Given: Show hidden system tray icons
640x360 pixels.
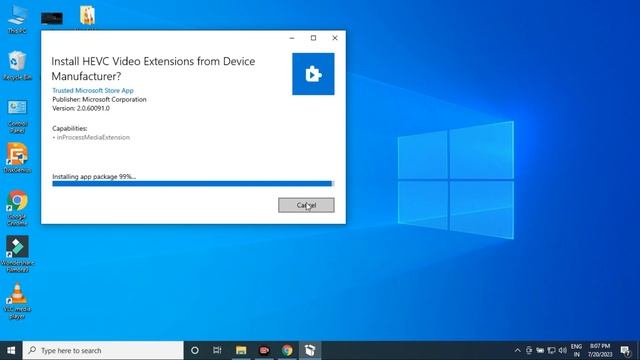Looking at the screenshot, I should click(x=517, y=350).
